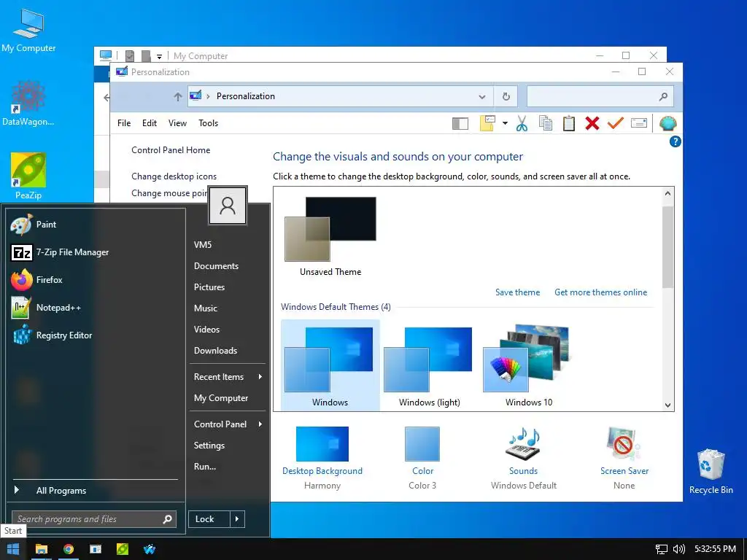Open the Desktop Background Harmony setting

pos(322,458)
